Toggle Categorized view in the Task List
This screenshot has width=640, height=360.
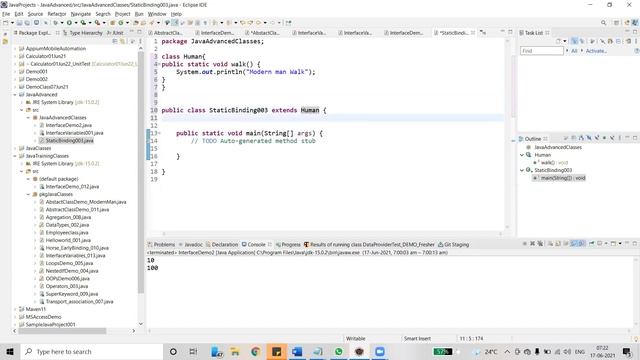point(574,41)
